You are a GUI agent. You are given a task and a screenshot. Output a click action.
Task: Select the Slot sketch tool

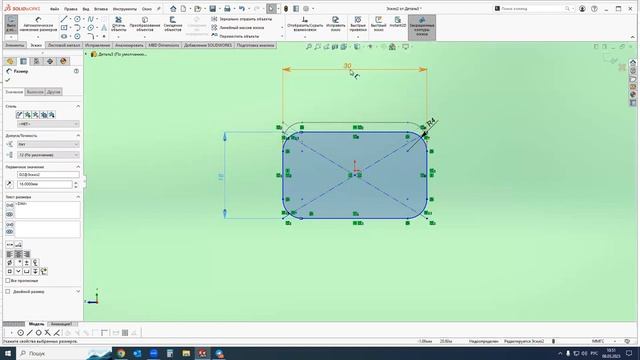pyautogui.click(x=64, y=36)
